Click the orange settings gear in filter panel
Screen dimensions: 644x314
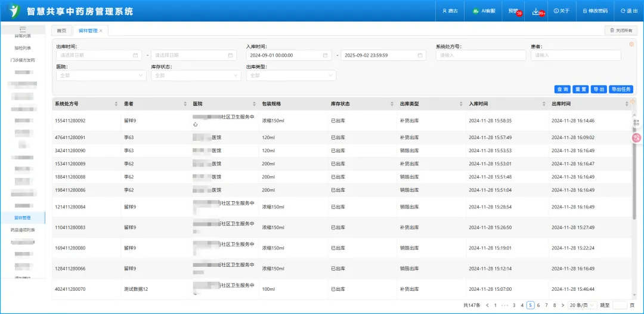click(631, 44)
